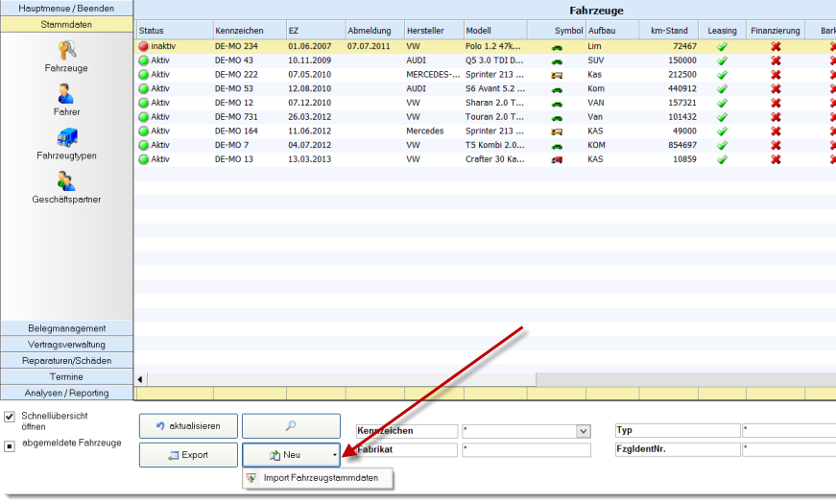The width and height of the screenshot is (836, 504).
Task: Expand Vertragsverwaltung section
Action: pos(66,345)
